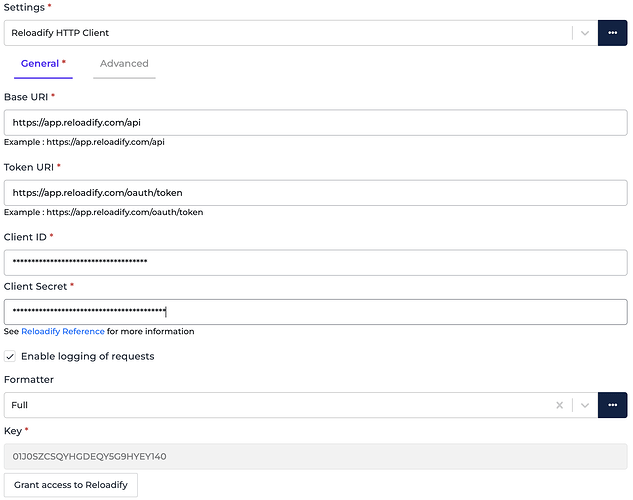
Task: Click Grant access to Reloadify button
Action: [x=71, y=485]
